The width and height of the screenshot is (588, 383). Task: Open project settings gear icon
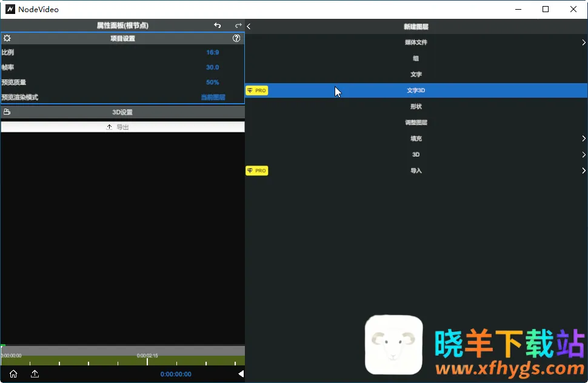point(7,38)
